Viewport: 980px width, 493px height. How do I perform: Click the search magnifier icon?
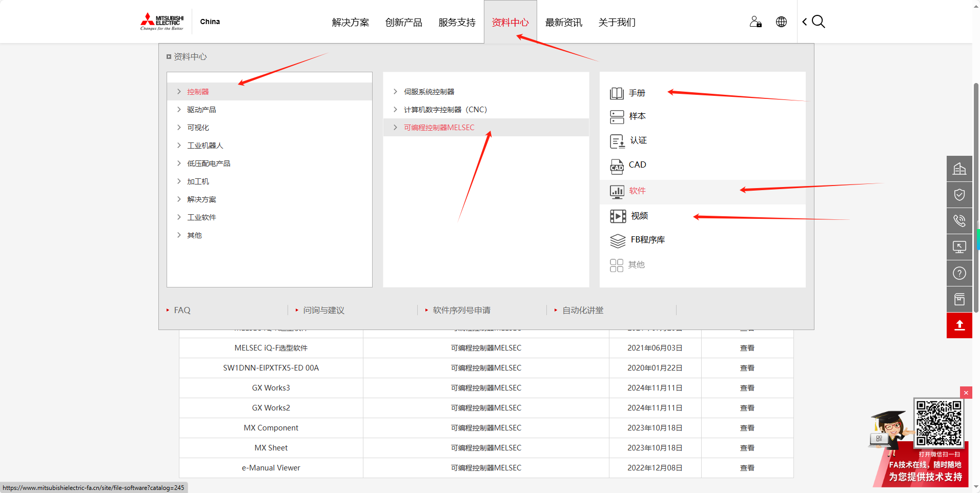click(819, 22)
